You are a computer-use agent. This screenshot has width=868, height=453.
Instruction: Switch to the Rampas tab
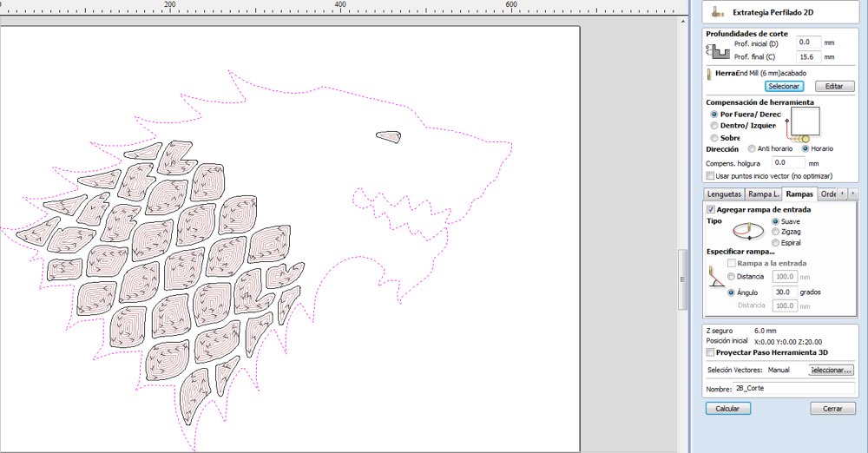799,194
